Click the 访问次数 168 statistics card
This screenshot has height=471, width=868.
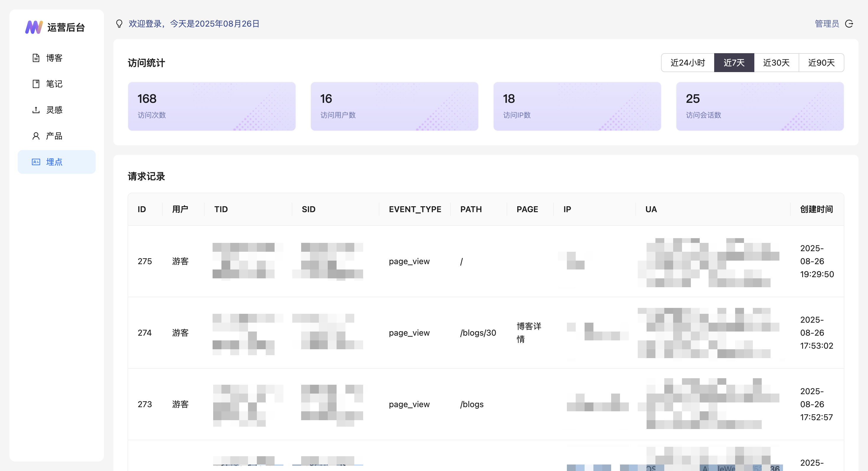pyautogui.click(x=212, y=106)
